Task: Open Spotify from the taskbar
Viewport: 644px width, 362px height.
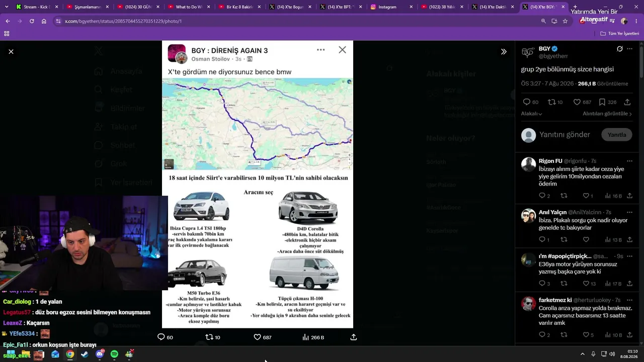Action: [x=114, y=354]
